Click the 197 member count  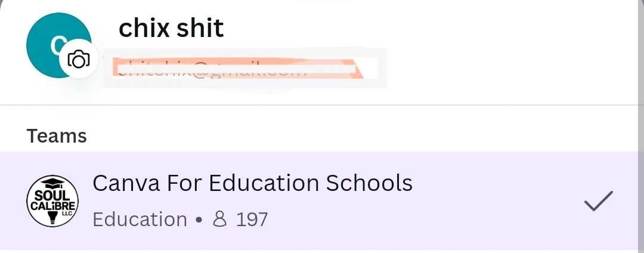tap(252, 220)
